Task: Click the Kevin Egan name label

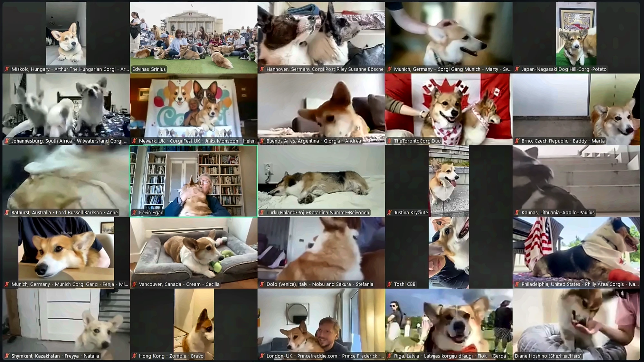Action: pos(151,213)
